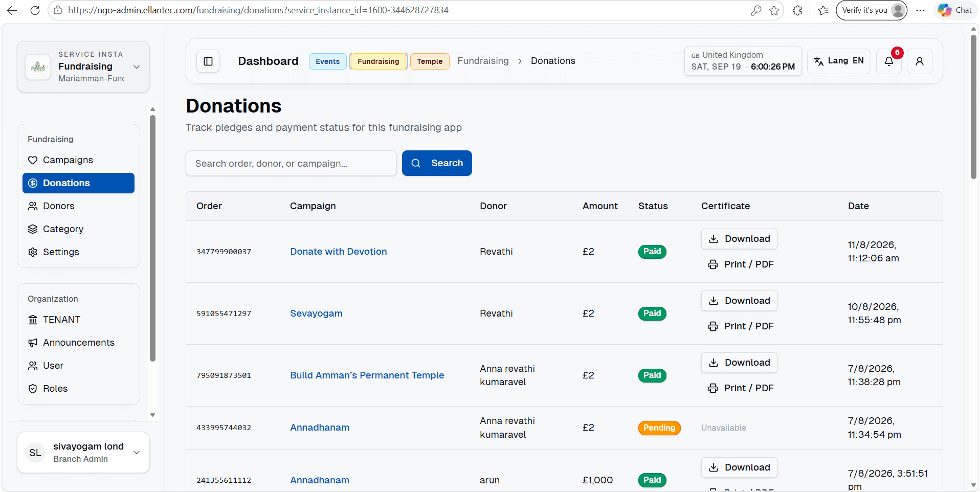980x492 pixels.
Task: Expand the Fundraising service instance switcher
Action: click(83, 67)
